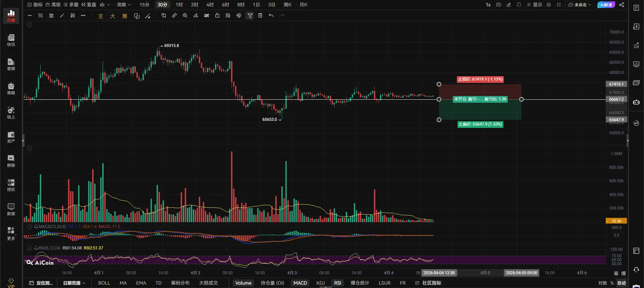The width and height of the screenshot is (644, 288).
Task: Open the 更多 more sidebar icon
Action: point(11,234)
